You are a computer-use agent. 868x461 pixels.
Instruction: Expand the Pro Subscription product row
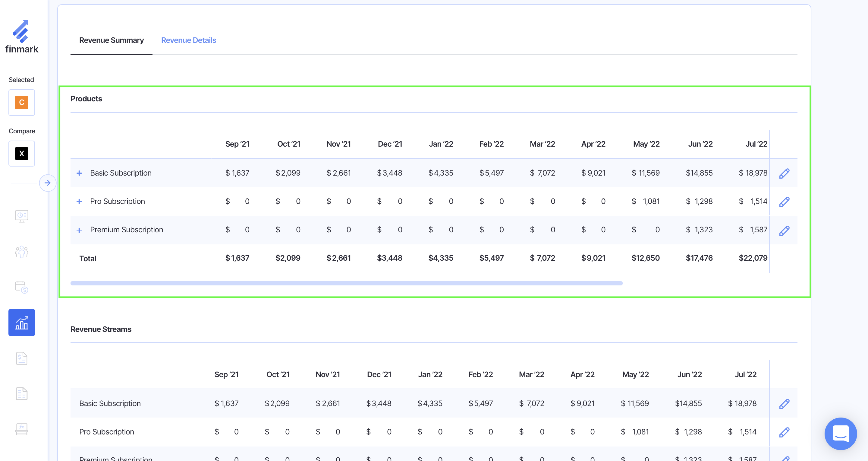(x=79, y=201)
